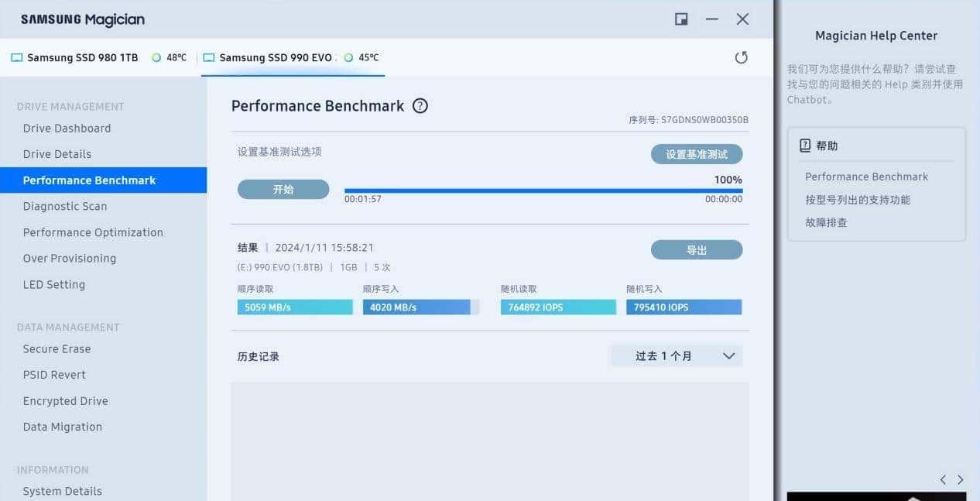The width and height of the screenshot is (980, 501).
Task: Click the compact window mode icon
Action: coord(681,19)
